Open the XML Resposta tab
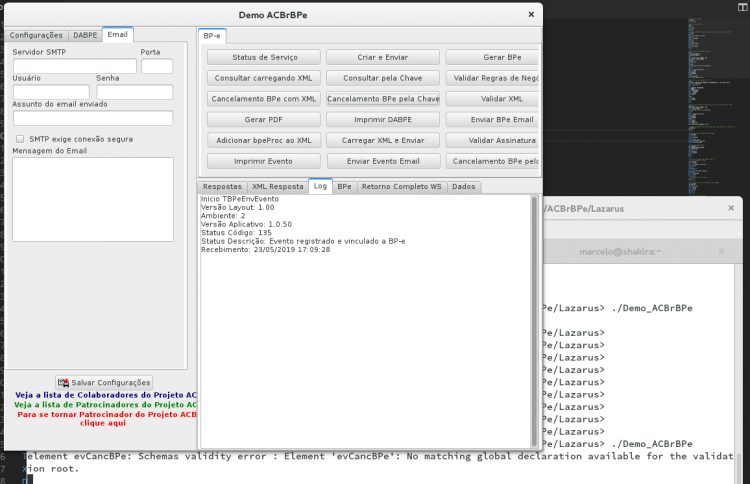Screen dimensions: 750x484 [278, 187]
